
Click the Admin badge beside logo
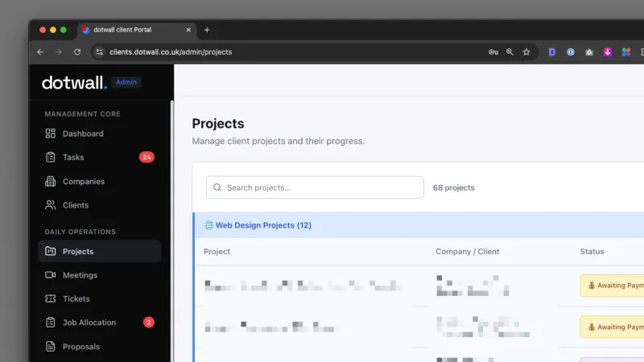126,82
